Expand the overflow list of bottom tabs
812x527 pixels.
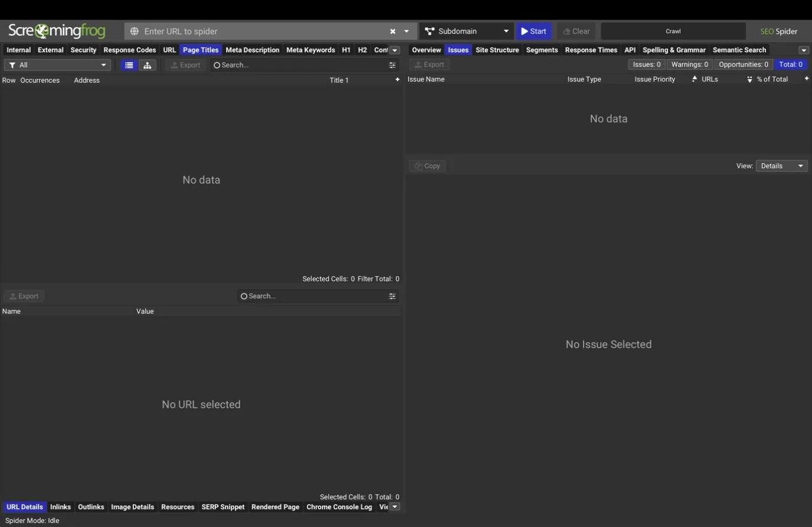[x=395, y=507]
